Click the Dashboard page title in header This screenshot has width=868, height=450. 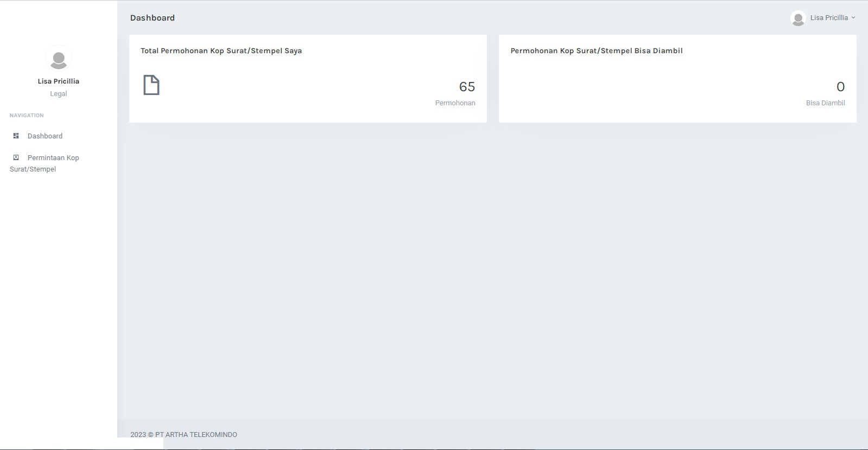tap(153, 18)
